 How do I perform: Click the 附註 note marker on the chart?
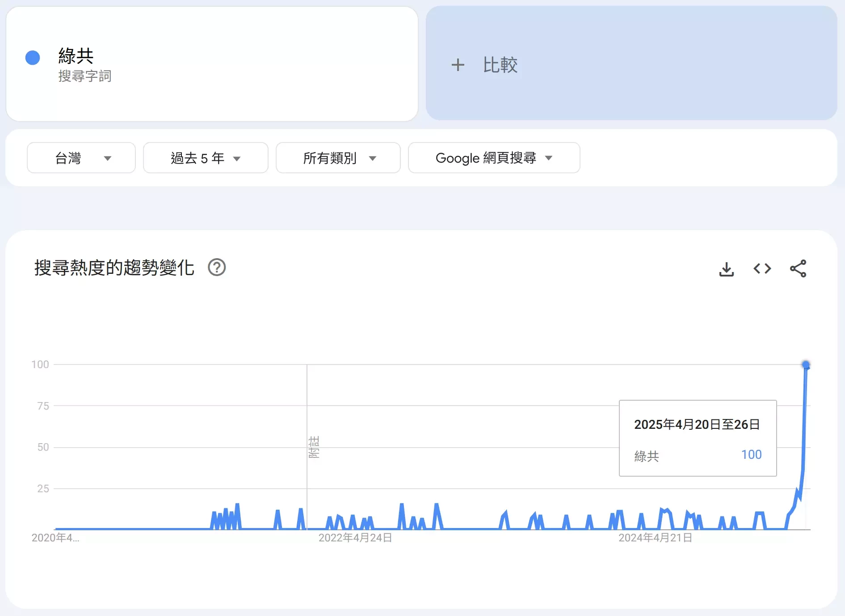coord(314,447)
